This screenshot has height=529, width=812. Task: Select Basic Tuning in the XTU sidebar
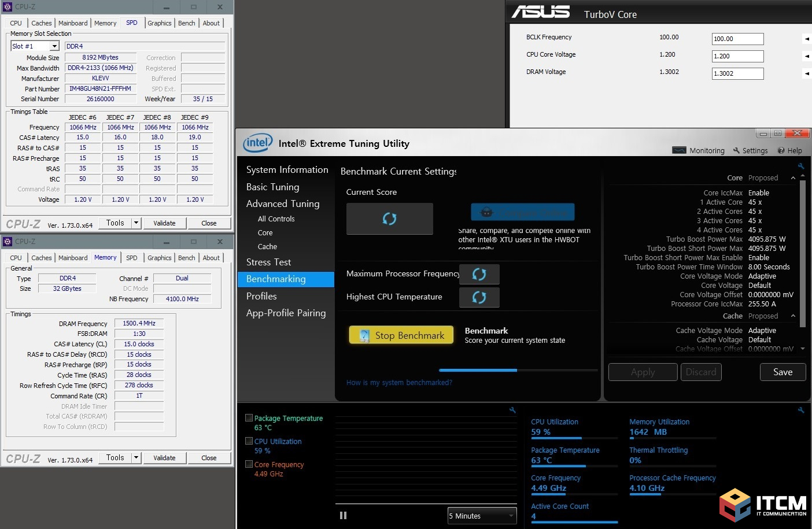pos(273,187)
